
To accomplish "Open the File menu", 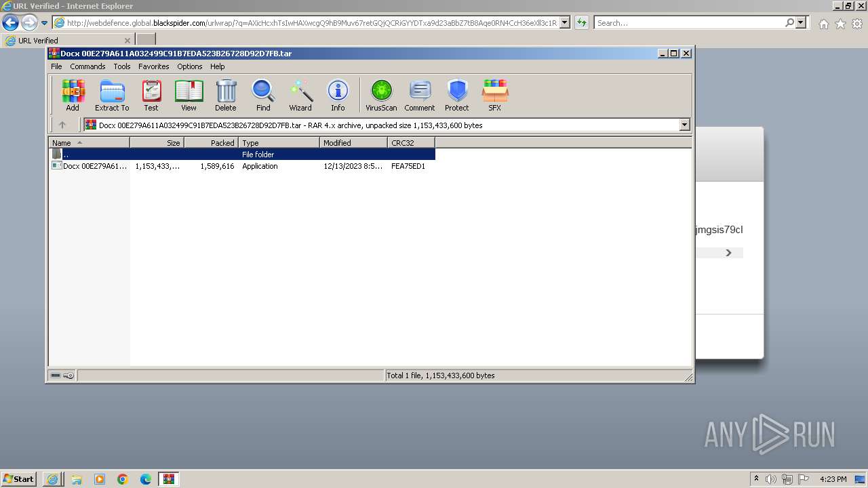I will 56,66.
